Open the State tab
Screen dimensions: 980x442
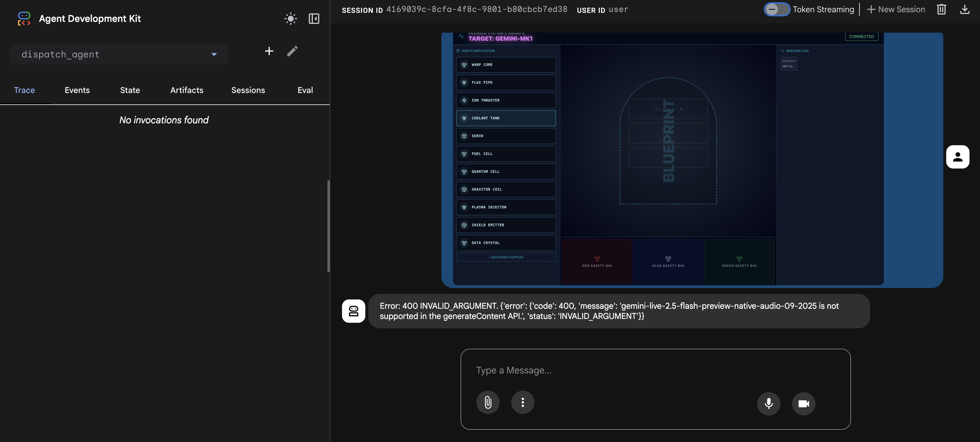point(130,90)
